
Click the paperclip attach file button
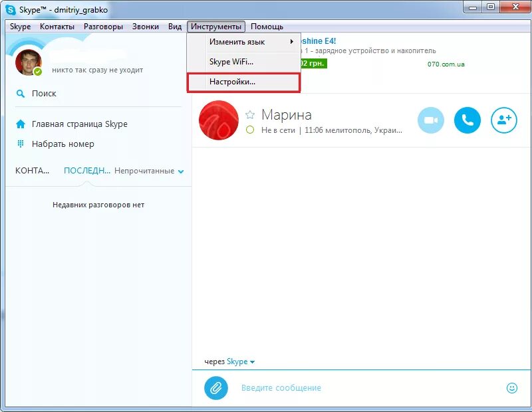(x=215, y=387)
